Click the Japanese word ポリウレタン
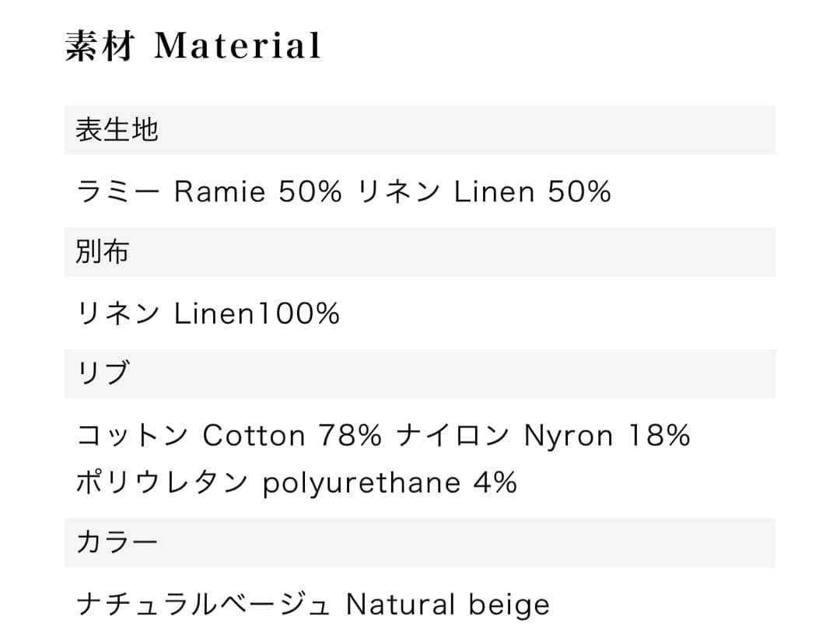The height and width of the screenshot is (631, 840). tap(161, 482)
